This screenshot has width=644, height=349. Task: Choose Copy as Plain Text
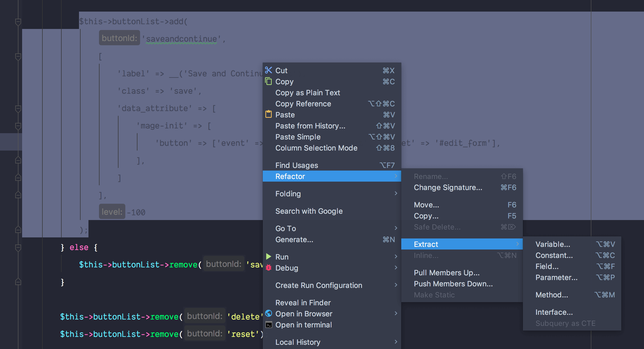[x=332, y=93]
